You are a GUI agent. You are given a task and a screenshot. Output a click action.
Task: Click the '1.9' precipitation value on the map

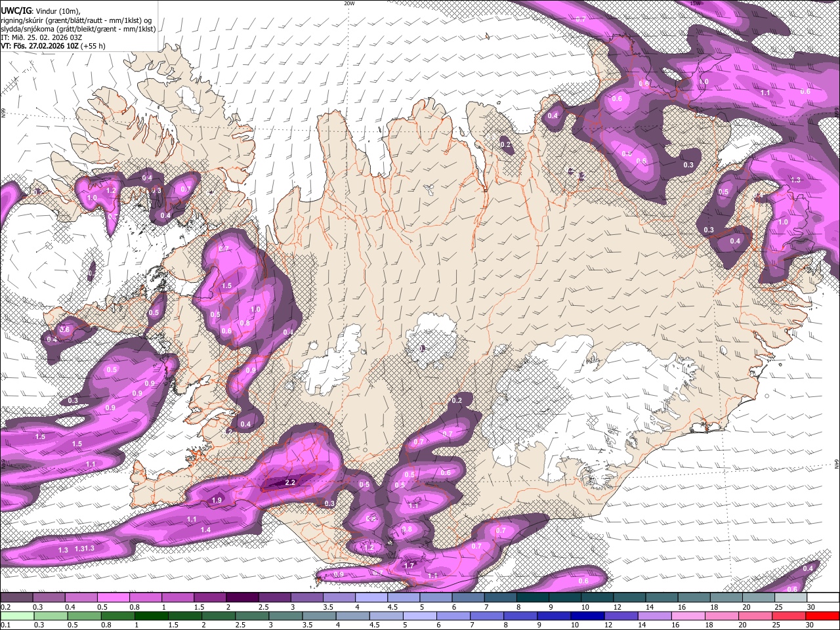point(217,501)
